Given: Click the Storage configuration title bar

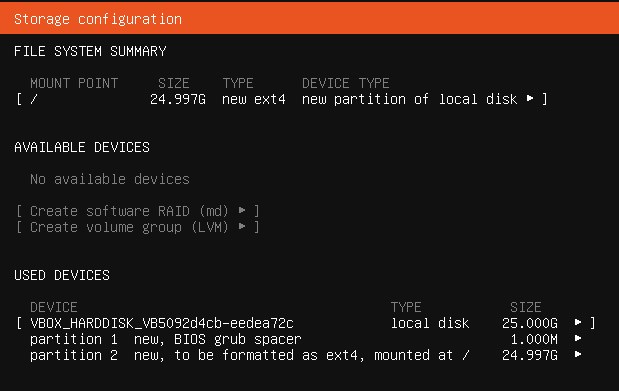Looking at the screenshot, I should (x=310, y=19).
